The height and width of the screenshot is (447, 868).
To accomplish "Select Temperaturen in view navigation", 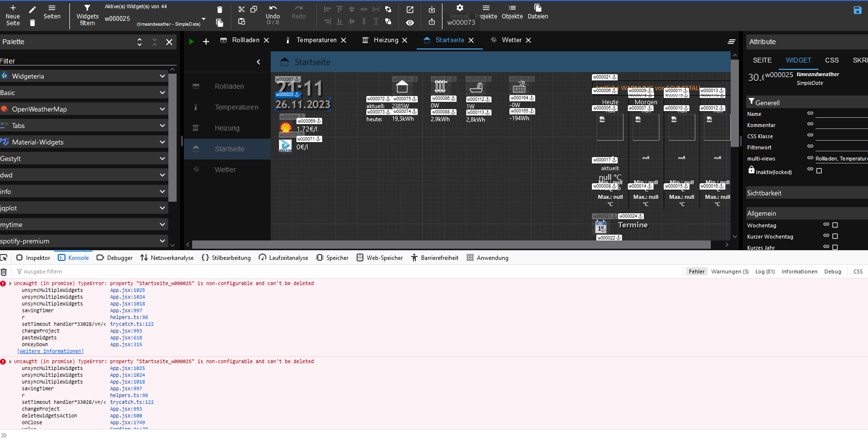I will pyautogui.click(x=227, y=107).
